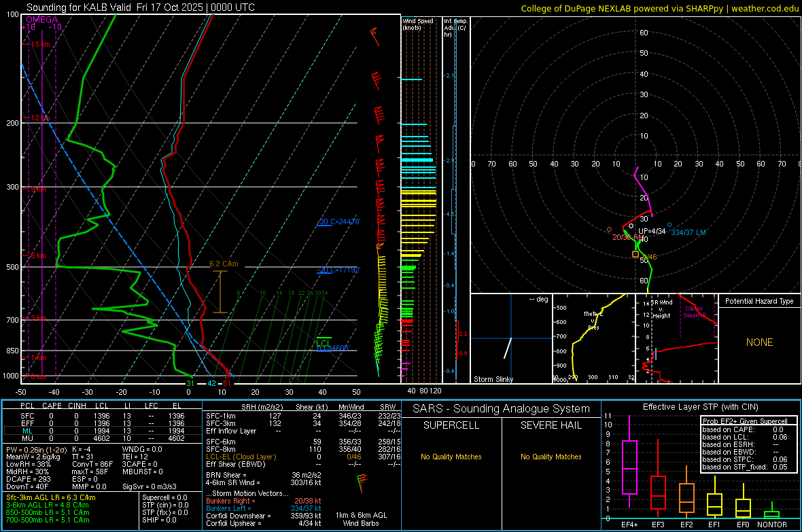
Task: Click the 'SARS - Sounding Analogue System' header
Action: pos(502,409)
